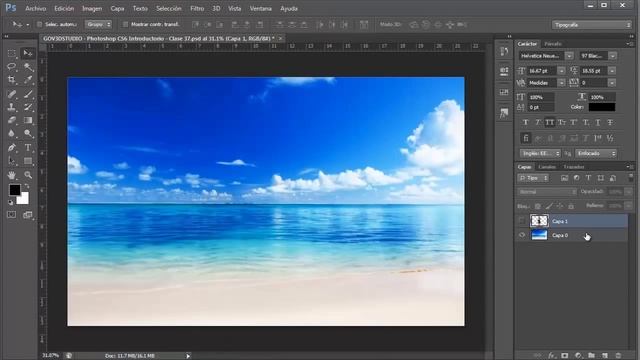Select the Blur tool
640x360 pixels.
(x=11, y=133)
